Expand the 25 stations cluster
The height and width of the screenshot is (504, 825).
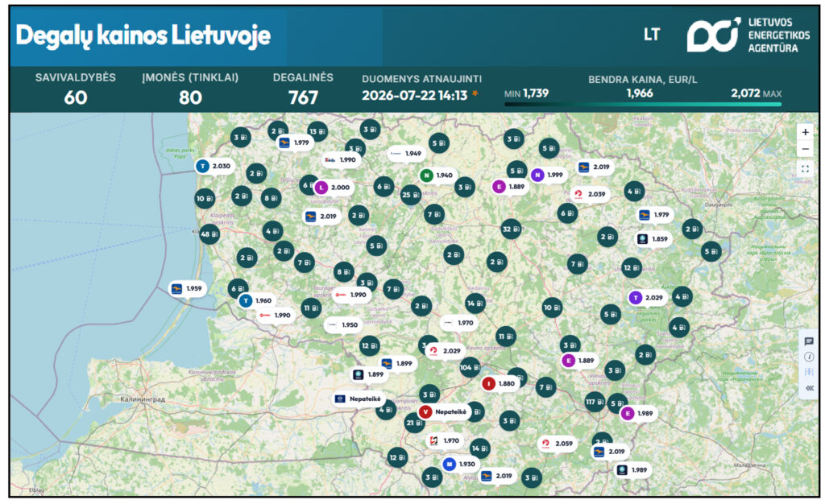[411, 195]
